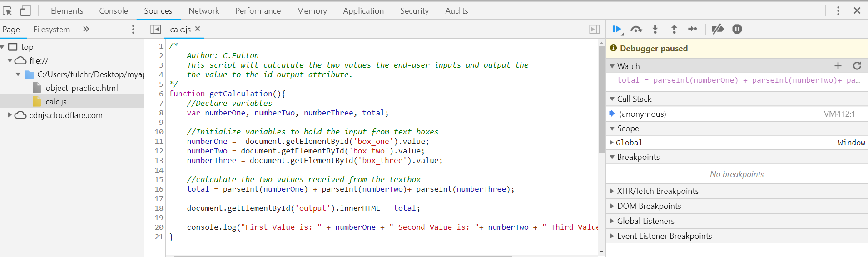Click the file:// cloud origin icon
The width and height of the screenshot is (868, 257).
click(x=20, y=60)
